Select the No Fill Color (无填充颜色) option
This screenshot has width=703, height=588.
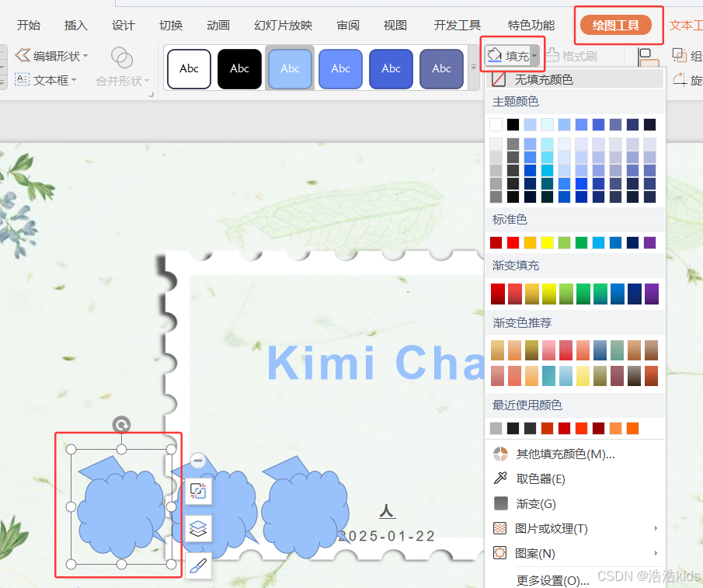click(x=575, y=79)
